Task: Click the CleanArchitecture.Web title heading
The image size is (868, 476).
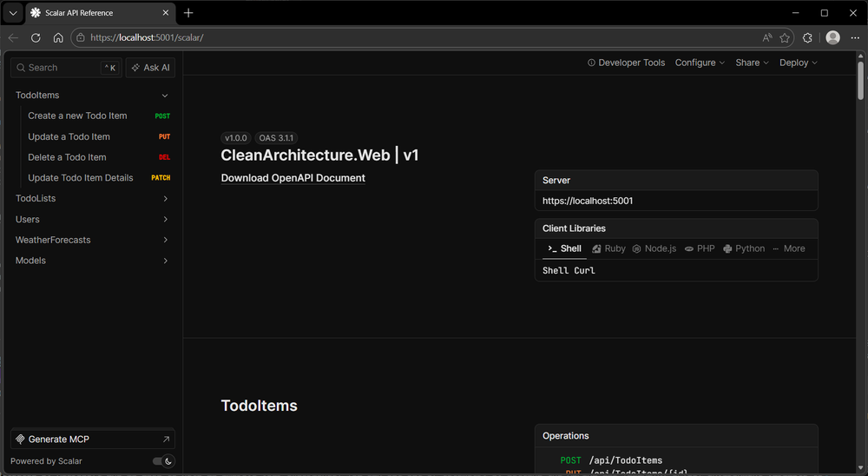Action: tap(319, 155)
